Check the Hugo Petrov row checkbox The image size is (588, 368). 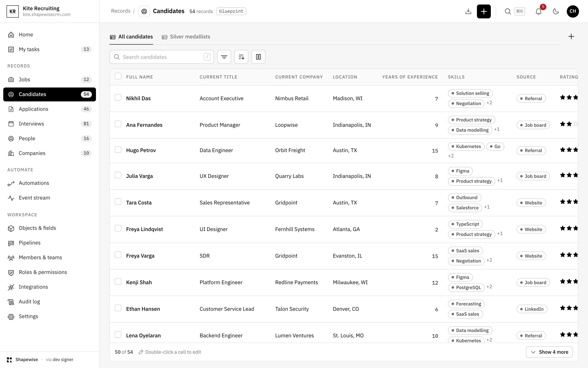[x=118, y=150]
